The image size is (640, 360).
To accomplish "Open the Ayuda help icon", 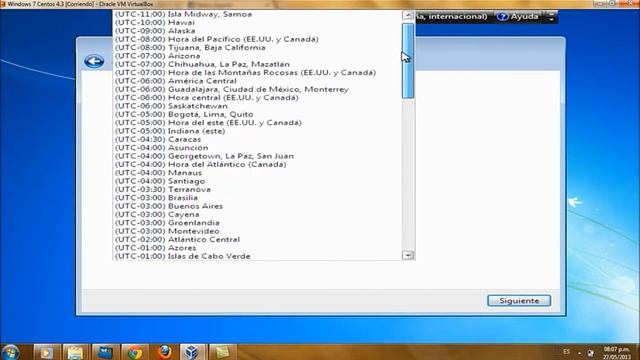I will (x=502, y=17).
